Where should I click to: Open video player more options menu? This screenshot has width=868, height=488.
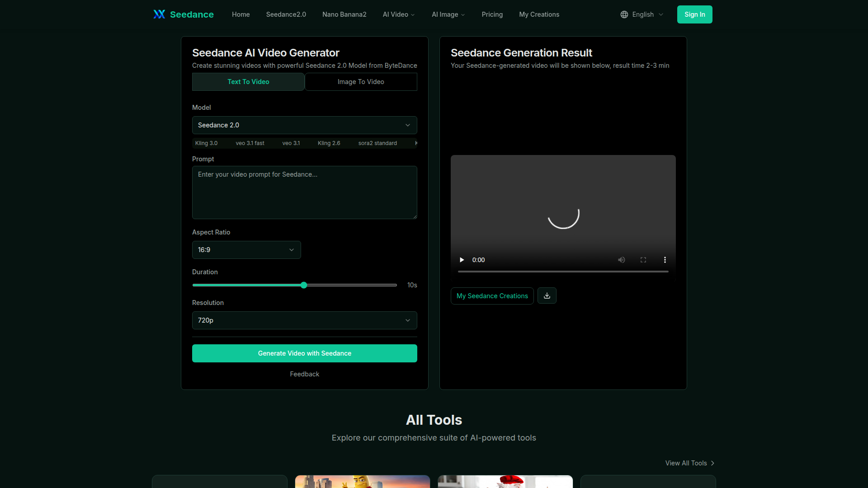pos(665,260)
